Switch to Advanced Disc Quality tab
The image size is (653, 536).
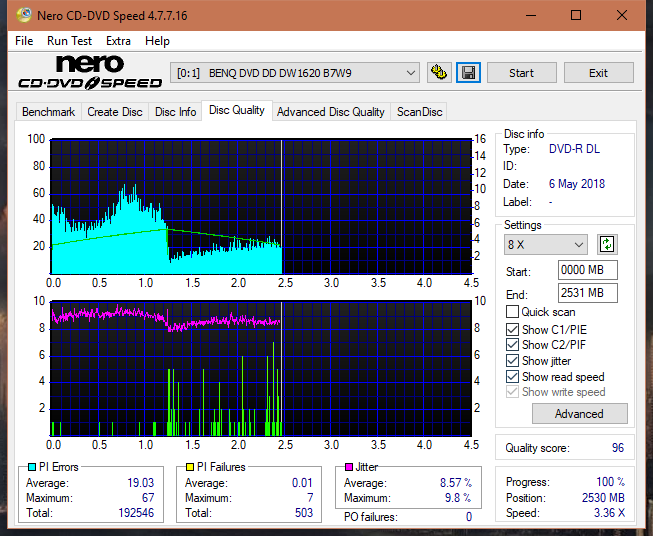pyautogui.click(x=331, y=112)
